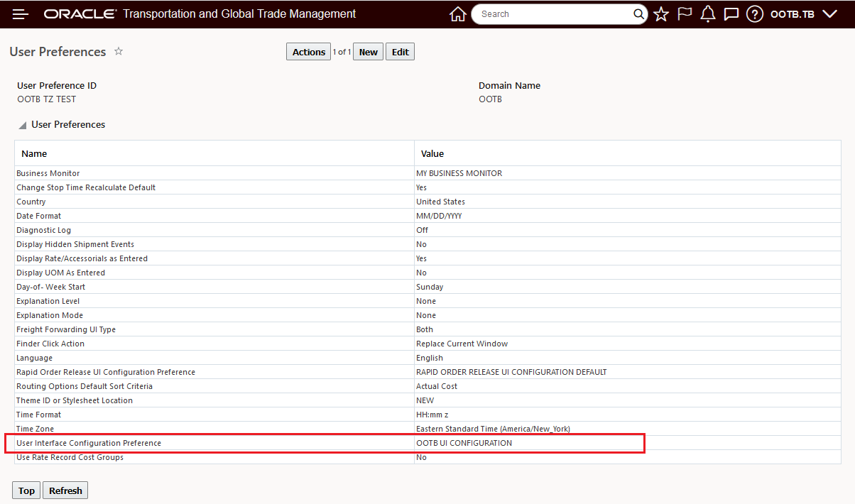Click the Date Format row name
Viewport: 855px width, 504px height.
click(39, 216)
